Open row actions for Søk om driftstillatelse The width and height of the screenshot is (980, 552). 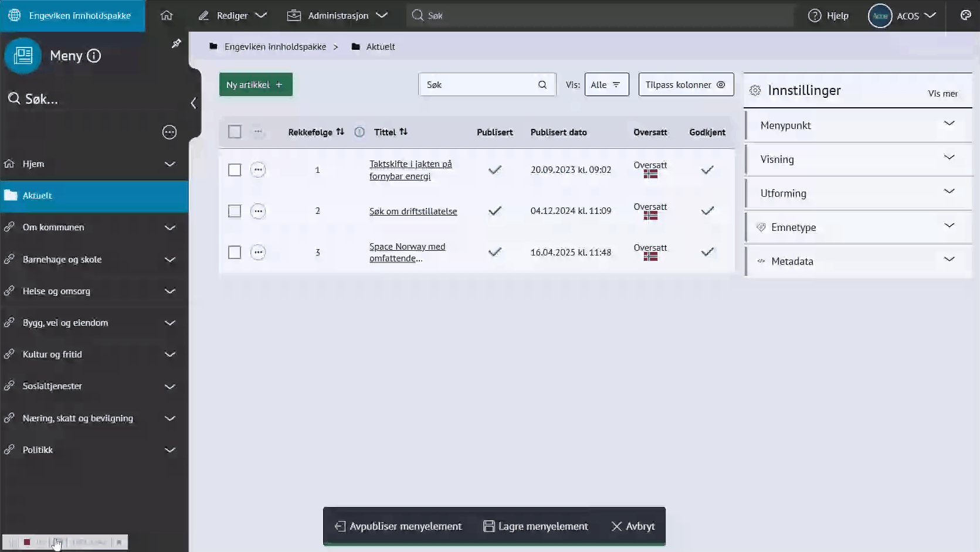tap(258, 211)
